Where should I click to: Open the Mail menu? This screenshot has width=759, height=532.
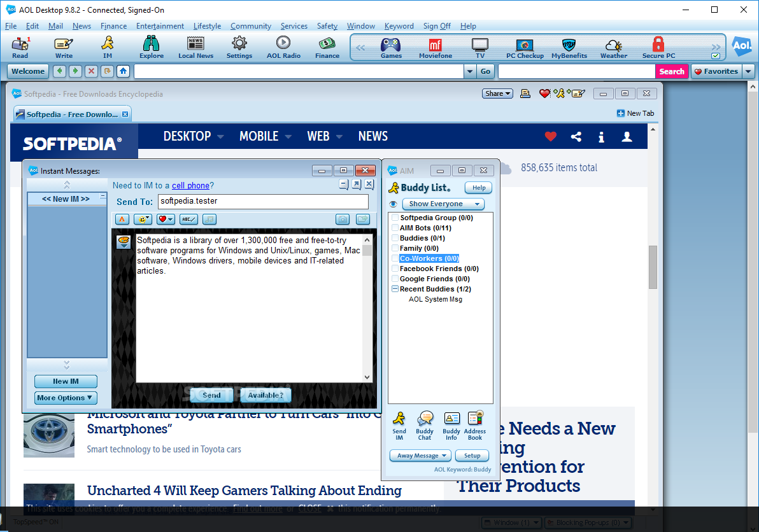click(56, 26)
